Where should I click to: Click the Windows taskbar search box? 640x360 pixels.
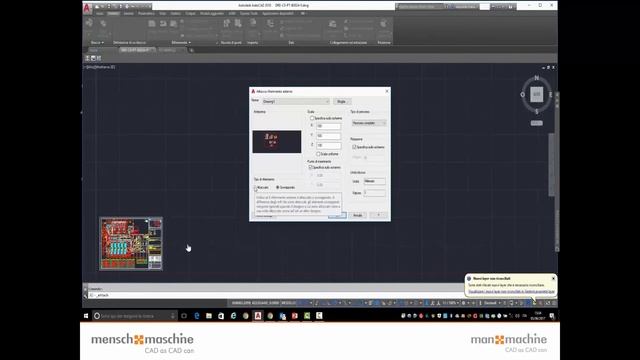pyautogui.click(x=135, y=316)
